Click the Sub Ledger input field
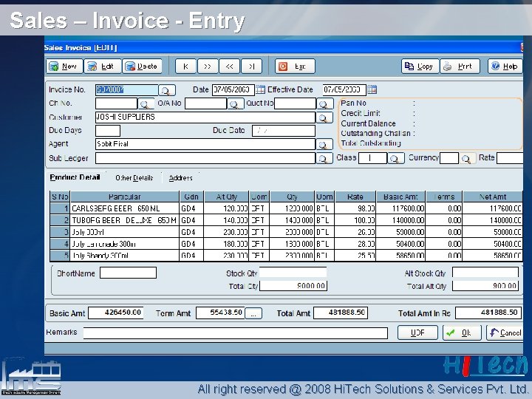The image size is (532, 399). pos(205,158)
